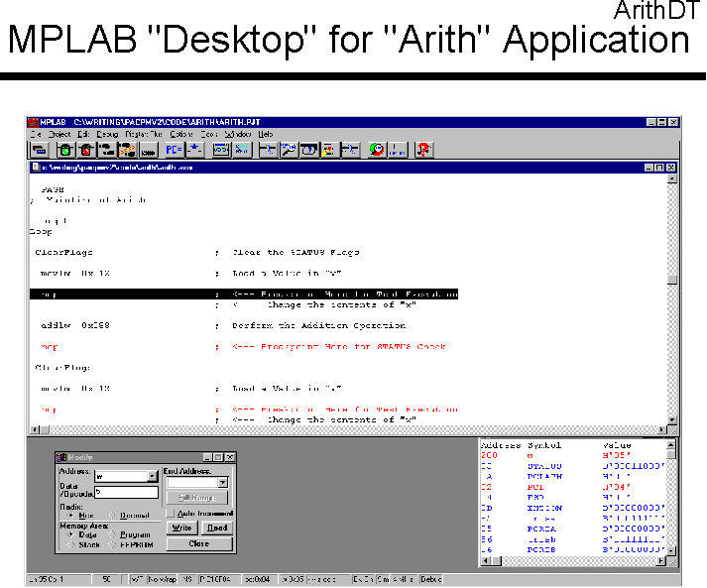Image resolution: width=707 pixels, height=588 pixels.
Task: Select the Program memory area radio
Action: tap(112, 534)
